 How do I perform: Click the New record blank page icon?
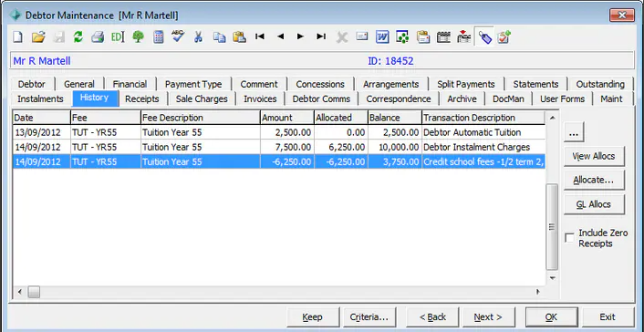(17, 37)
